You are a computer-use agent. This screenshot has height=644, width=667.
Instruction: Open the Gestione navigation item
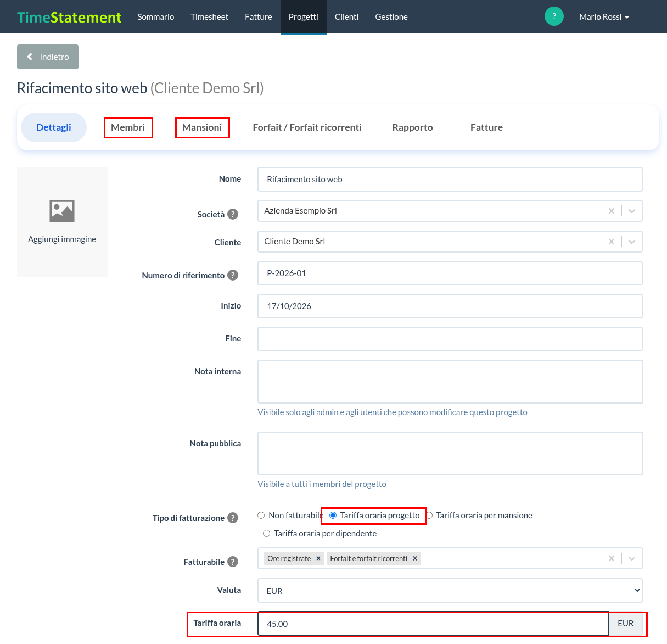pos(391,17)
